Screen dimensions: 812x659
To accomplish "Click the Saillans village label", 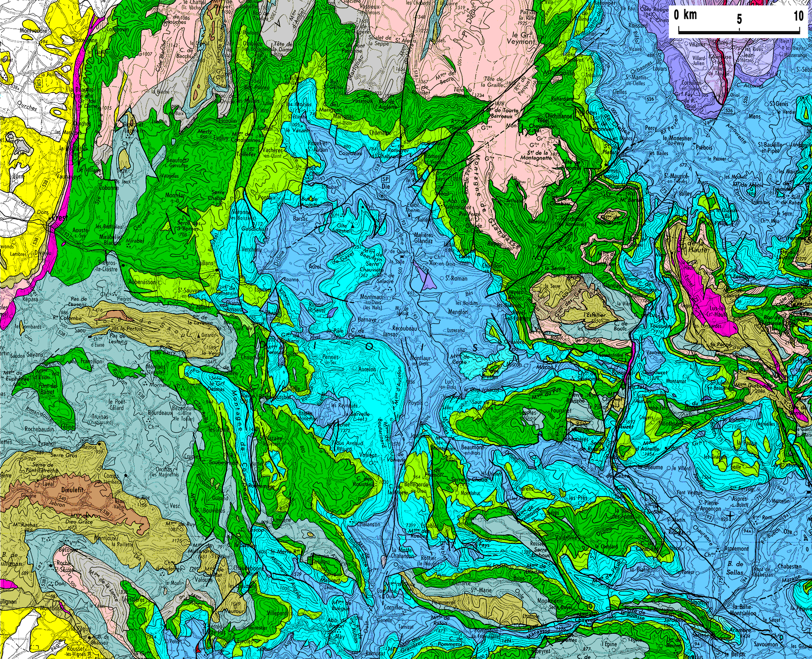I will click(204, 263).
